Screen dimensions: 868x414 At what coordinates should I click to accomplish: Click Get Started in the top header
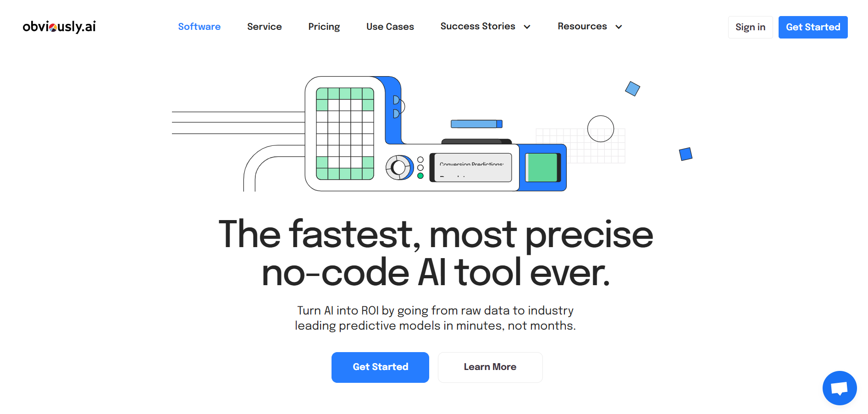click(x=813, y=27)
